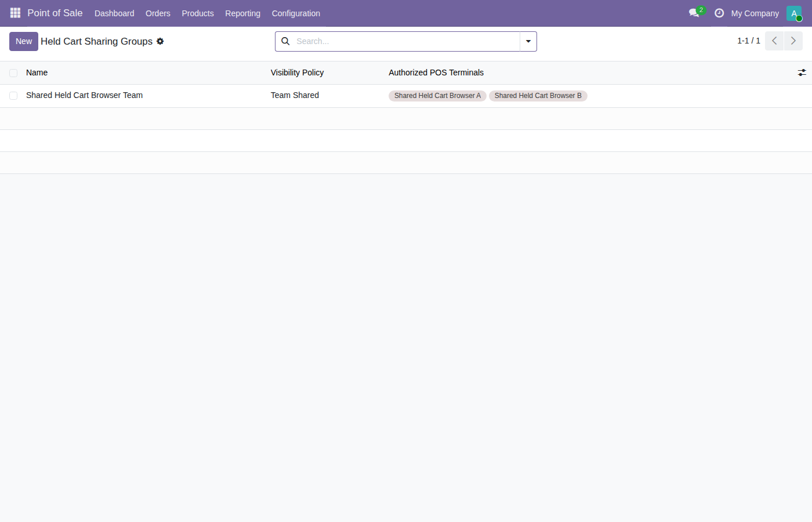Select the Shared Held Cart Browser Team checkbox
812x522 pixels.
[13, 96]
